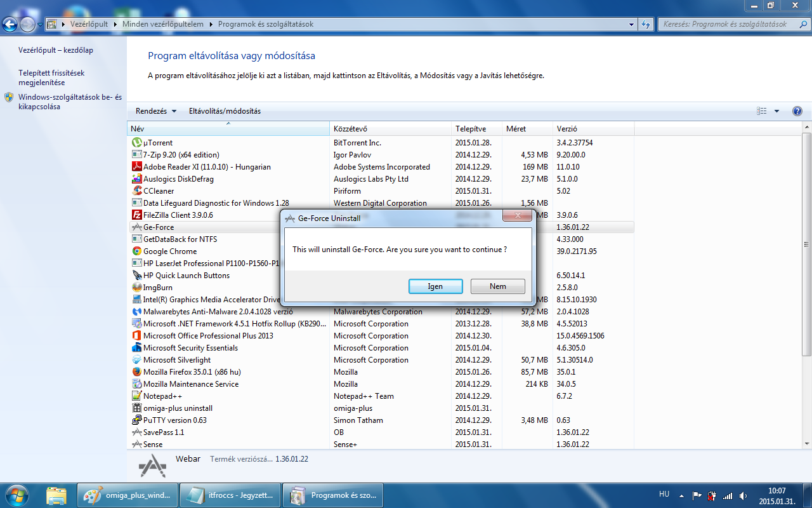Screen dimensions: 812x508
Task: Cancel uninstall with the Nem button
Action: pyautogui.click(x=497, y=286)
